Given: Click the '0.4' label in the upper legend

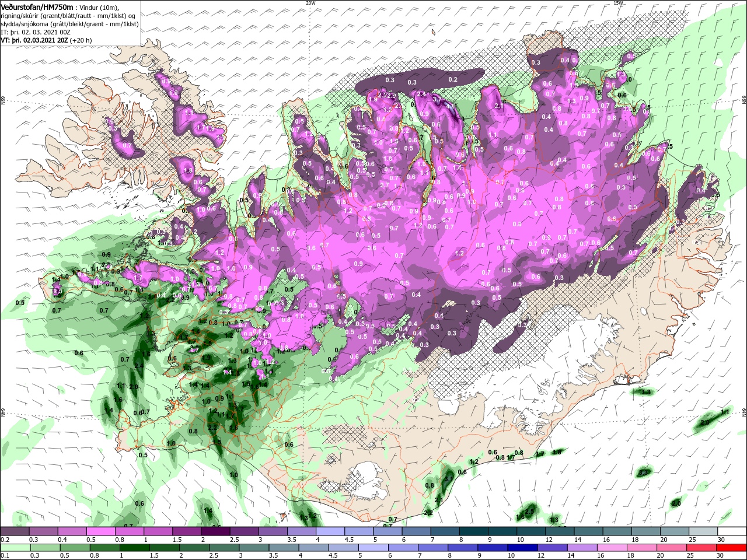Looking at the screenshot, I should pos(62,540).
